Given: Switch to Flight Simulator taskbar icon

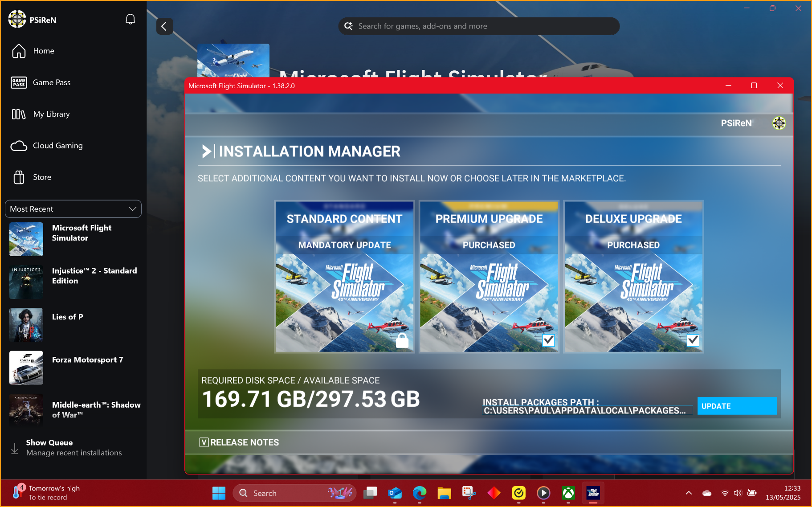Looking at the screenshot, I should click(593, 493).
